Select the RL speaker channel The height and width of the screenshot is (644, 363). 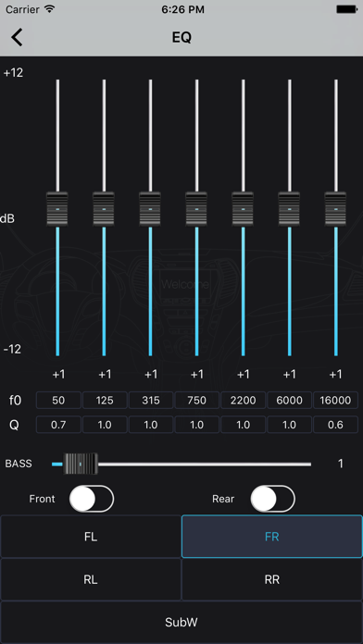point(91,579)
